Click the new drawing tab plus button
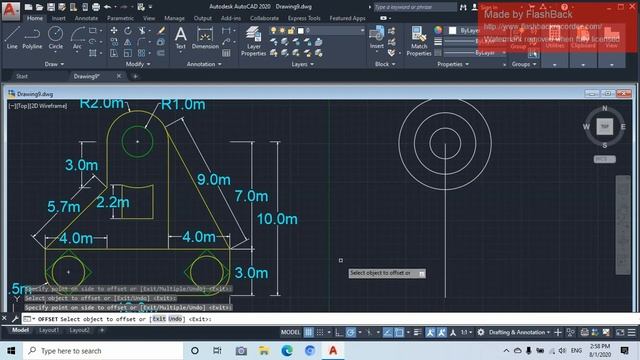The width and height of the screenshot is (640, 360). (x=135, y=76)
